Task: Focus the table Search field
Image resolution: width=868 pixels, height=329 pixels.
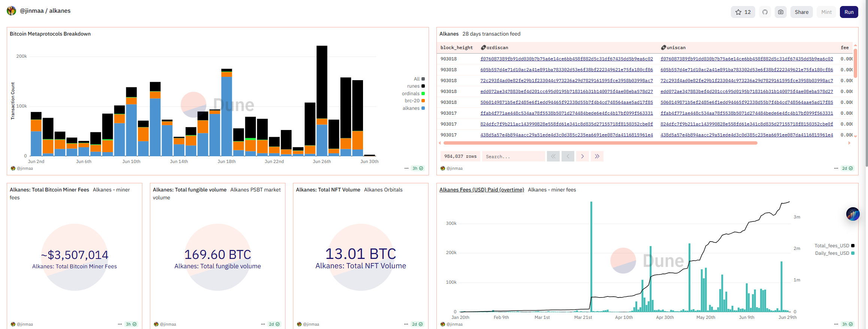Action: 513,156
